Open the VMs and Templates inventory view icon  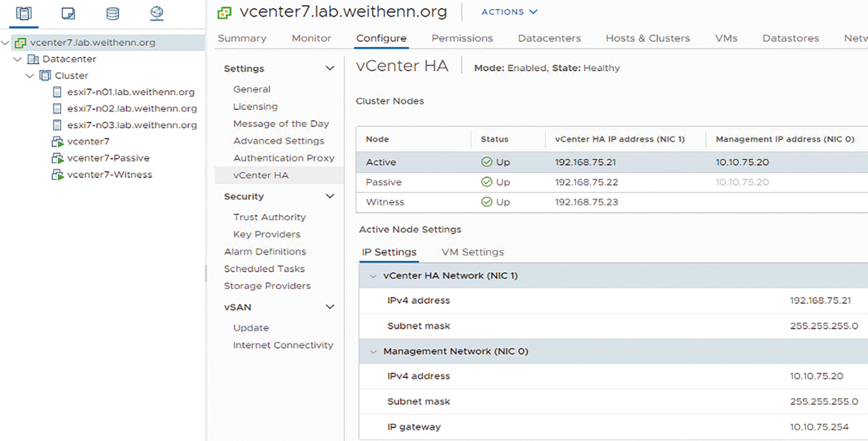coord(69,13)
